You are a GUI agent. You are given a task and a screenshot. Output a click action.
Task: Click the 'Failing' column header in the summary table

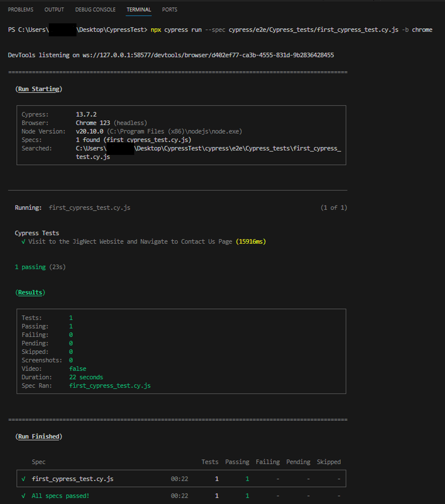tap(268, 462)
